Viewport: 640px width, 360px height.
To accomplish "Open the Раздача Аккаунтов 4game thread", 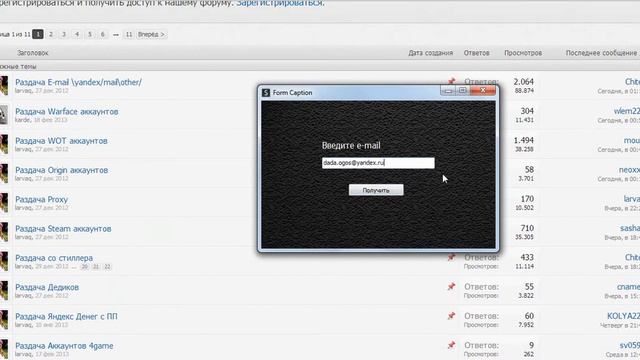I will point(64,346).
